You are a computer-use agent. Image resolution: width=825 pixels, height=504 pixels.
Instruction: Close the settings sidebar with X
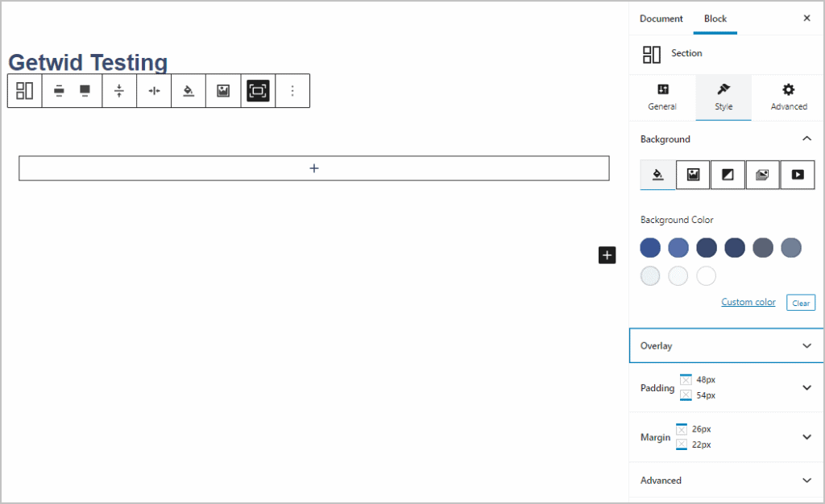coord(806,19)
